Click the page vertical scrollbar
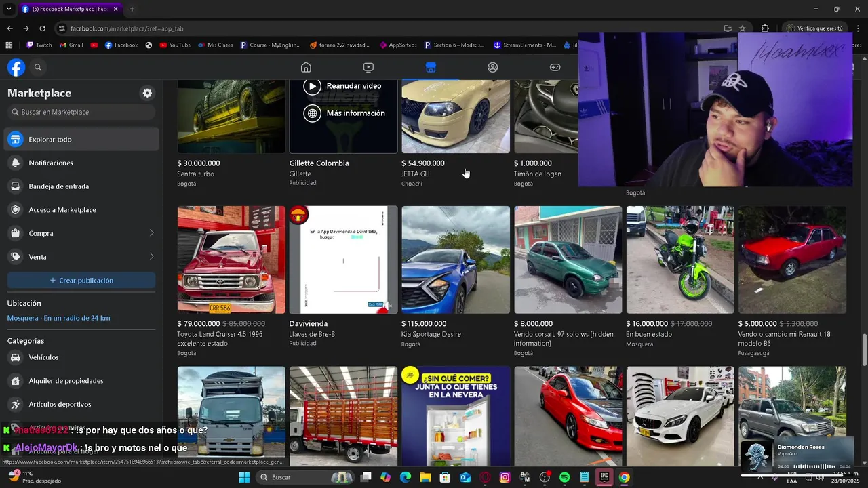This screenshot has width=868, height=488. [x=863, y=349]
